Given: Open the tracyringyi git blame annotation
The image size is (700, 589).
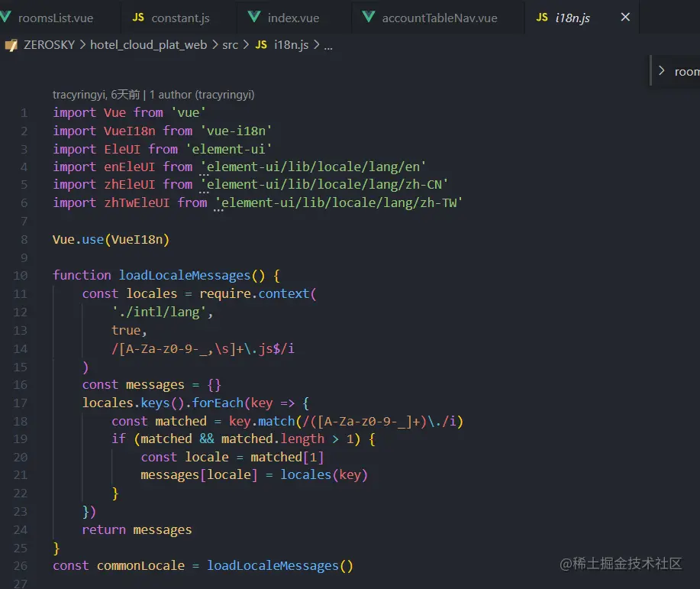Looking at the screenshot, I should point(153,95).
